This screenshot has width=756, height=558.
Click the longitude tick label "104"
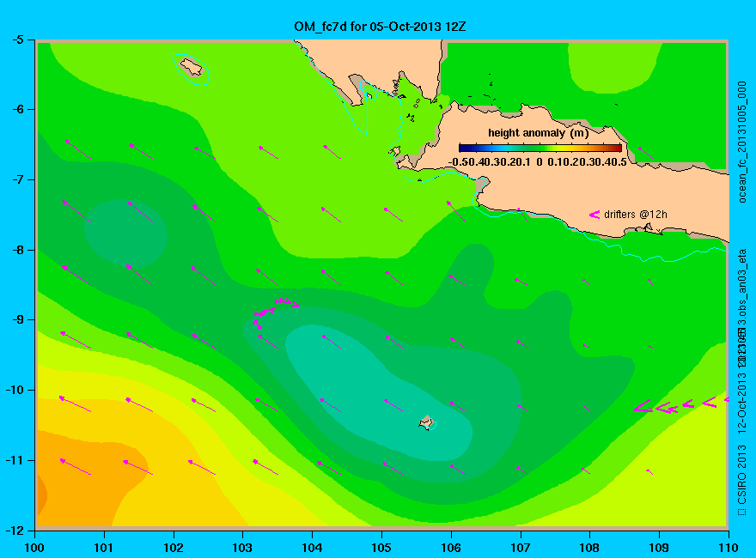312,548
